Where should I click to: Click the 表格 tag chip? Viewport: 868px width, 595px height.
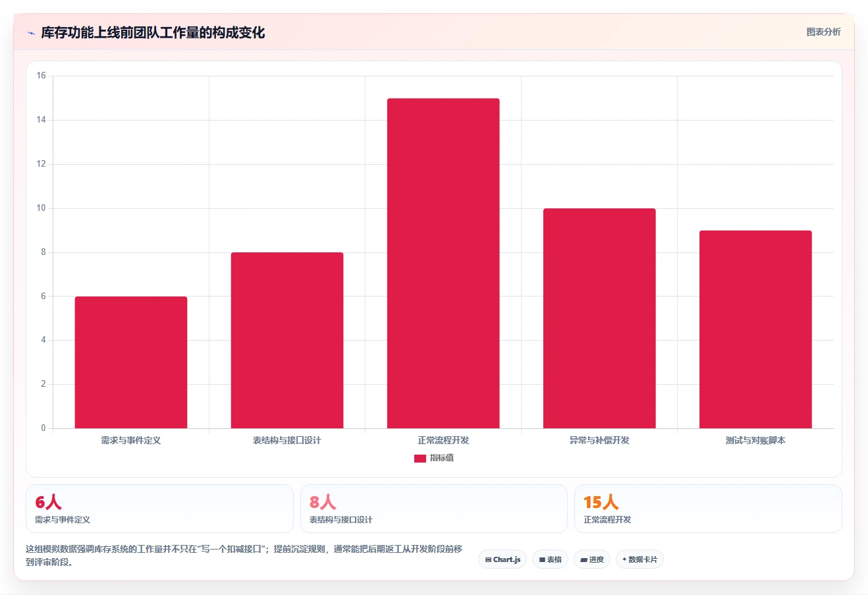(x=550, y=559)
